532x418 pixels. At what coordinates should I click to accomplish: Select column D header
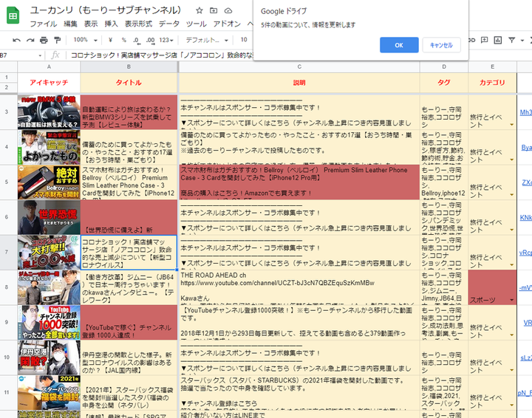(x=444, y=66)
